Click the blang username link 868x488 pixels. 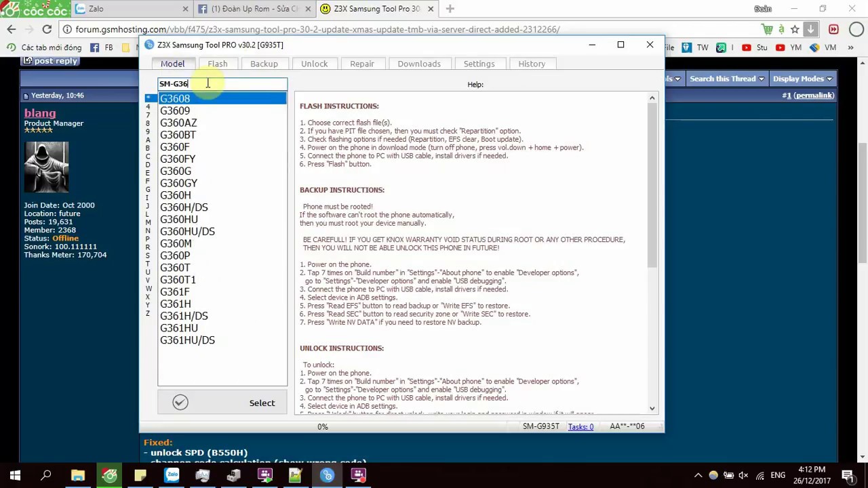pyautogui.click(x=40, y=113)
